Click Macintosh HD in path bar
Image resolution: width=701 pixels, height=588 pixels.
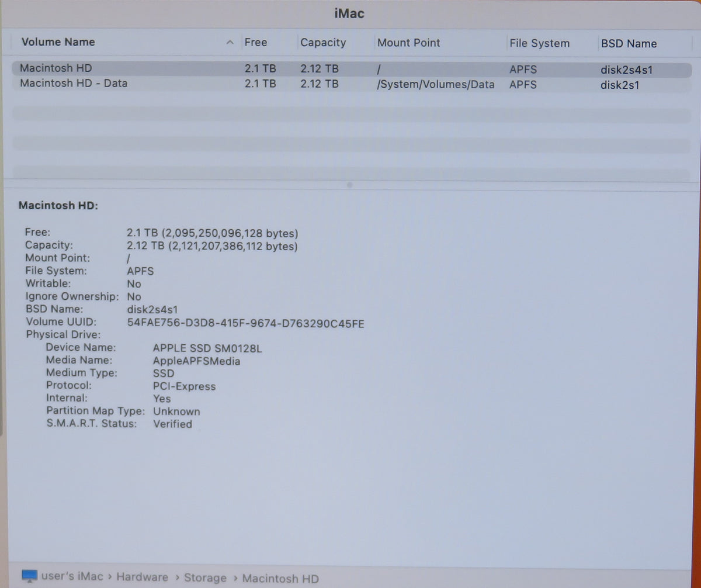click(280, 579)
